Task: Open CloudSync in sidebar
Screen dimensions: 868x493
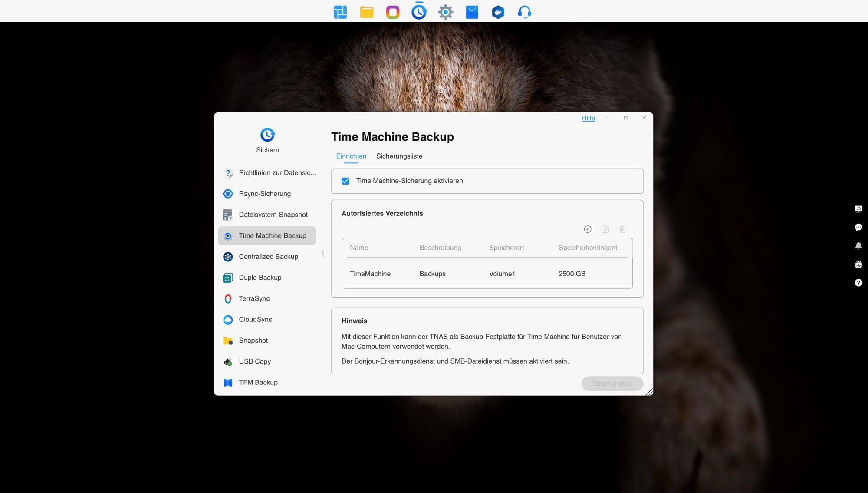Action: point(255,319)
